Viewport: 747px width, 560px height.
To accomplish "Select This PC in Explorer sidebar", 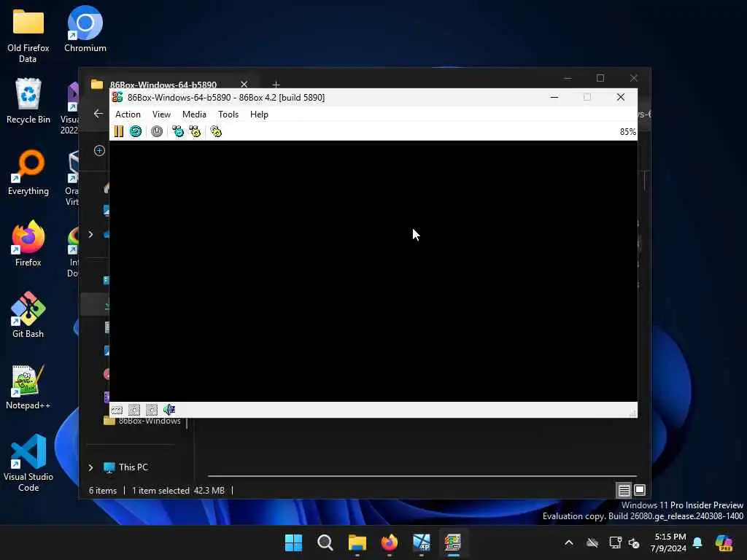I will click(x=133, y=467).
